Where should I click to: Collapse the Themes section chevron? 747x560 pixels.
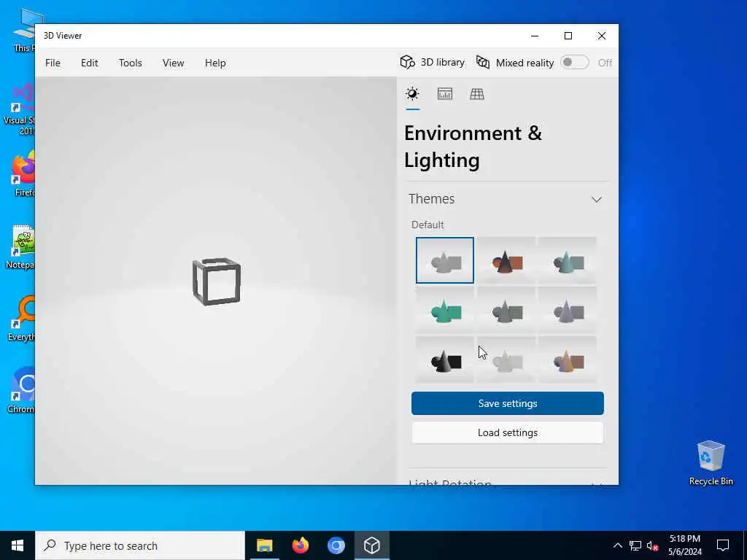click(x=597, y=200)
